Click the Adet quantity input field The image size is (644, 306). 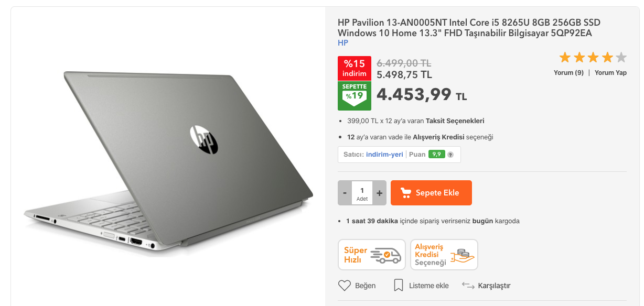362,193
